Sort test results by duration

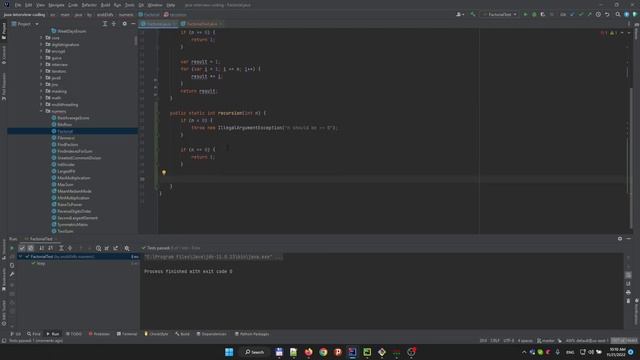(51, 248)
